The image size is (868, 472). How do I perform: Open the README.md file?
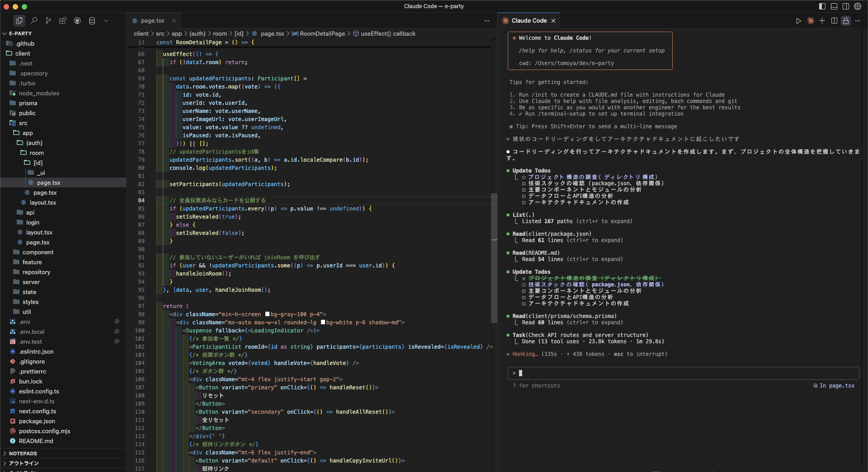click(36, 441)
